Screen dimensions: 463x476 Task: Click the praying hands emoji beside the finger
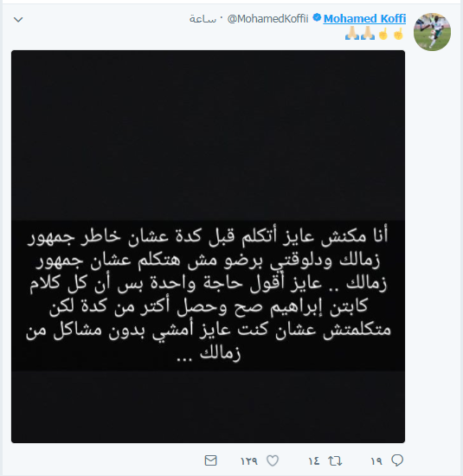tap(367, 33)
